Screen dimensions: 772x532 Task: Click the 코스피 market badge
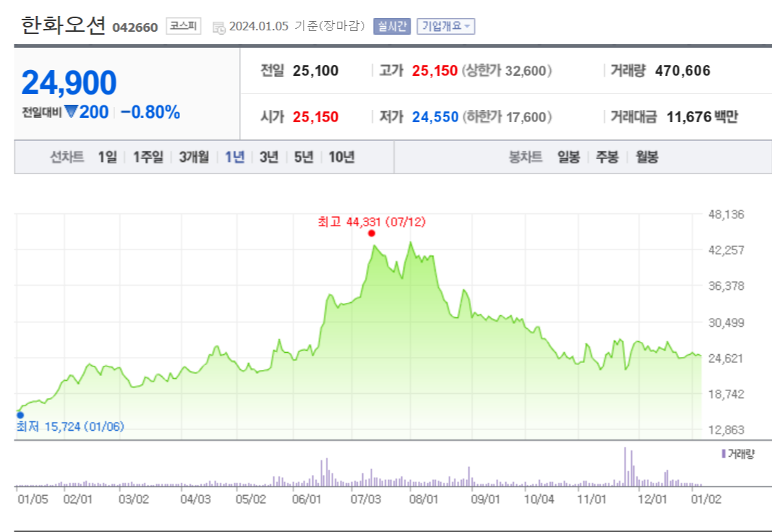183,25
